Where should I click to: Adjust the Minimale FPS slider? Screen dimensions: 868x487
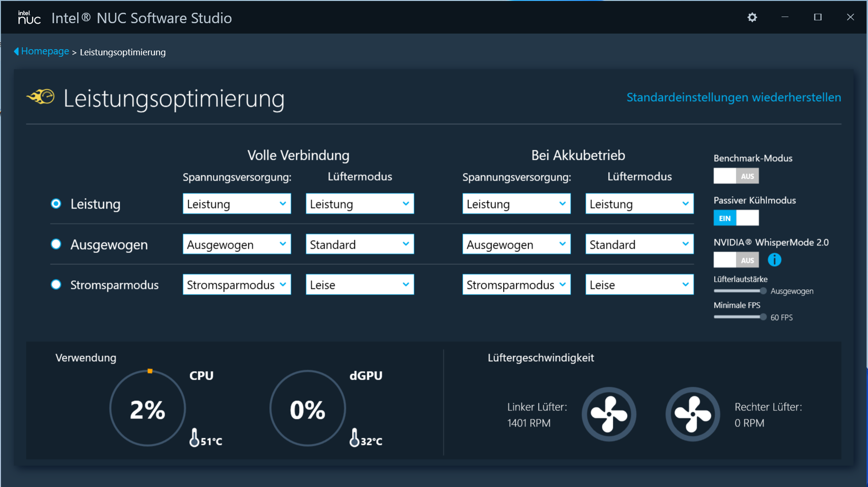[x=740, y=317]
